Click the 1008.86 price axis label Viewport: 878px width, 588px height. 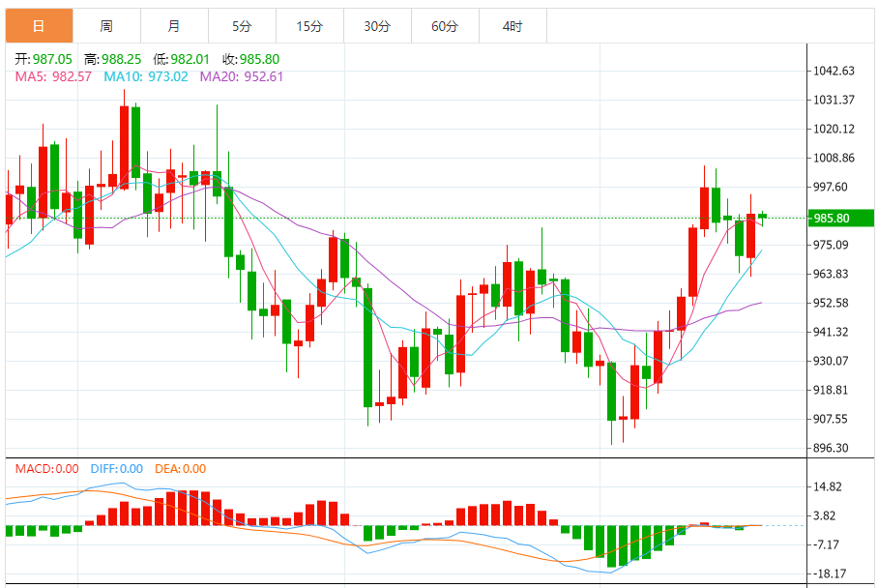(x=834, y=158)
